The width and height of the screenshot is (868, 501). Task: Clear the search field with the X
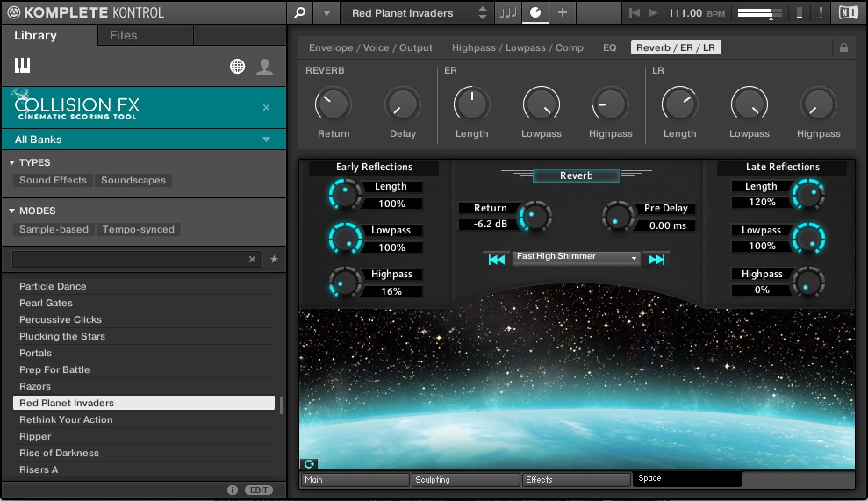[252, 259]
